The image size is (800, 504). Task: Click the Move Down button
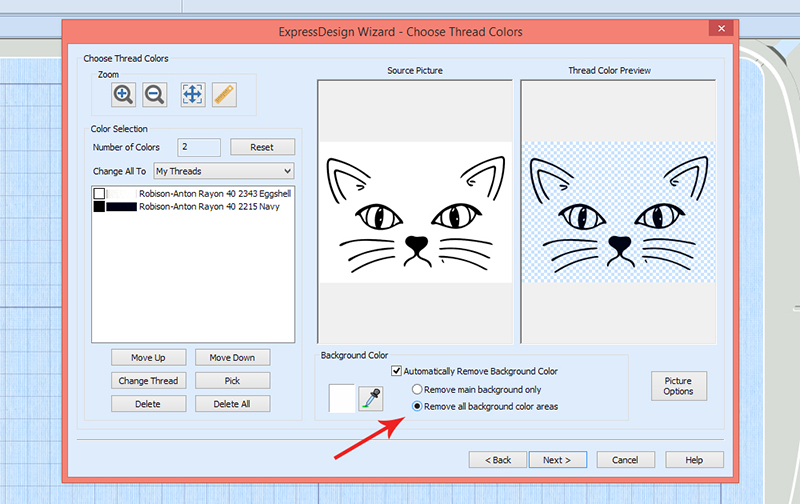pos(232,358)
